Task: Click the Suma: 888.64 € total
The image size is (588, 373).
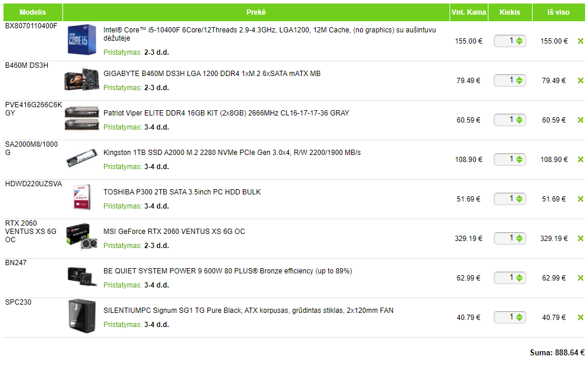Action: point(557,353)
